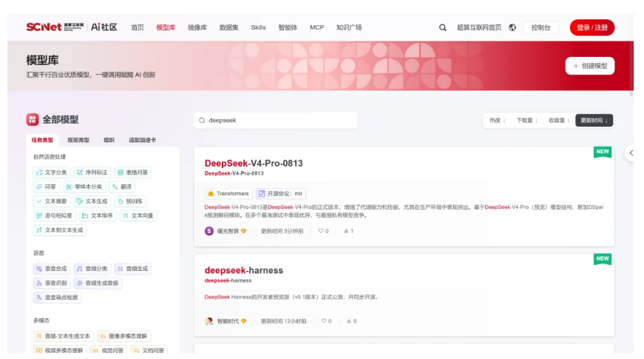Click the download count icon on DeepSeek-V4-Pro-0813
Image resolution: width=644 pixels, height=359 pixels.
(x=346, y=231)
